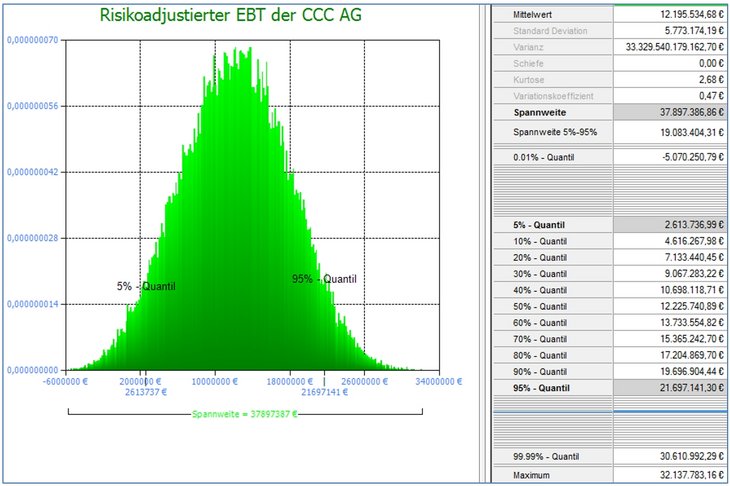Click the '95% - Quantil' annotation on the chart
The width and height of the screenshot is (730, 486).
tap(323, 279)
